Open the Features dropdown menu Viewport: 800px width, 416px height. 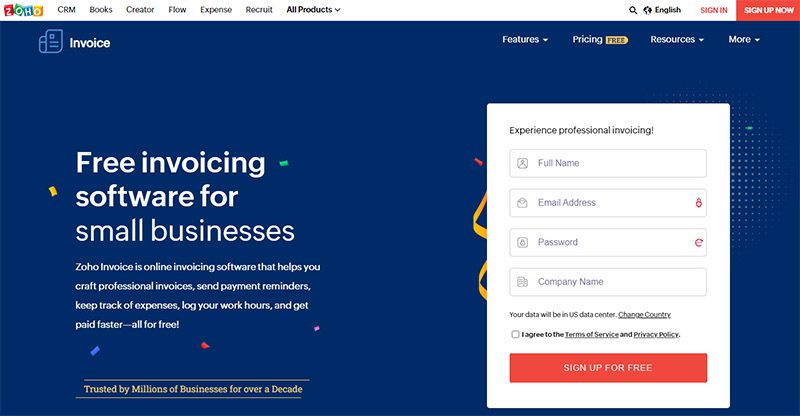525,39
